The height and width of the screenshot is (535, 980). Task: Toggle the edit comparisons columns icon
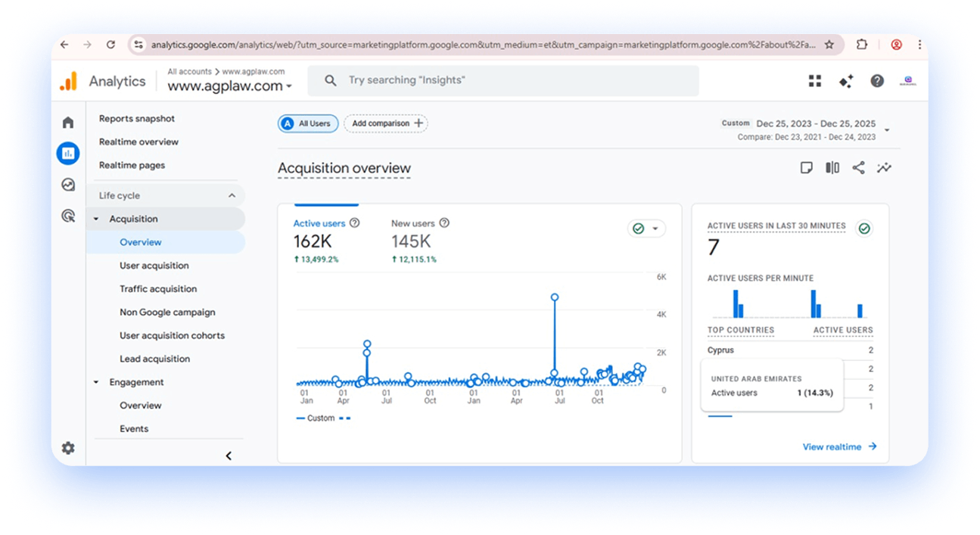(832, 168)
